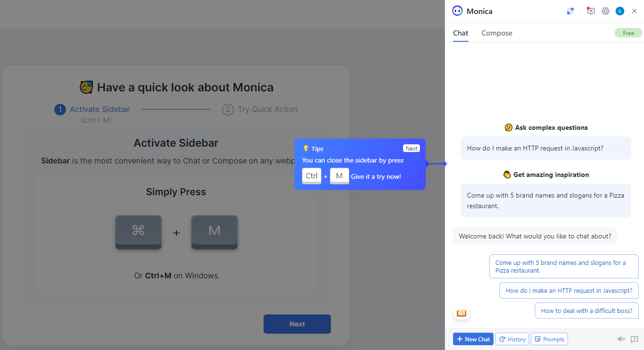Click Next in the Tips popup
The height and width of the screenshot is (350, 644).
click(x=411, y=148)
